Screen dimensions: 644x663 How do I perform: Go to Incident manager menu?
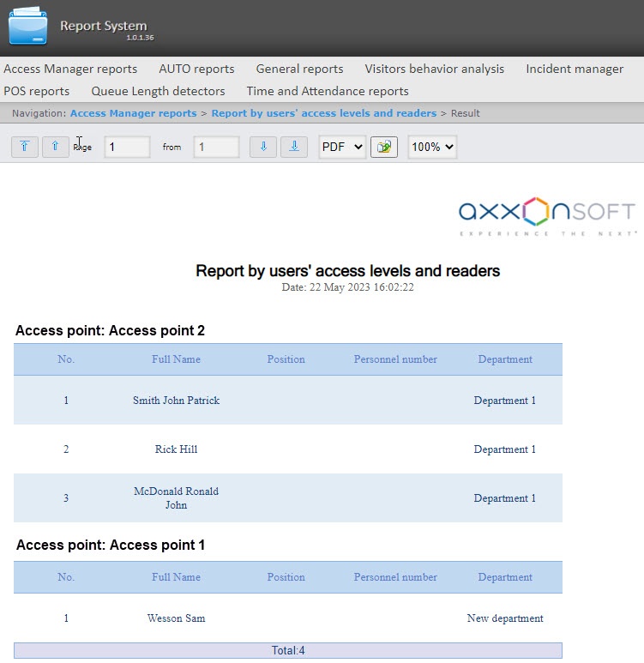click(x=575, y=69)
